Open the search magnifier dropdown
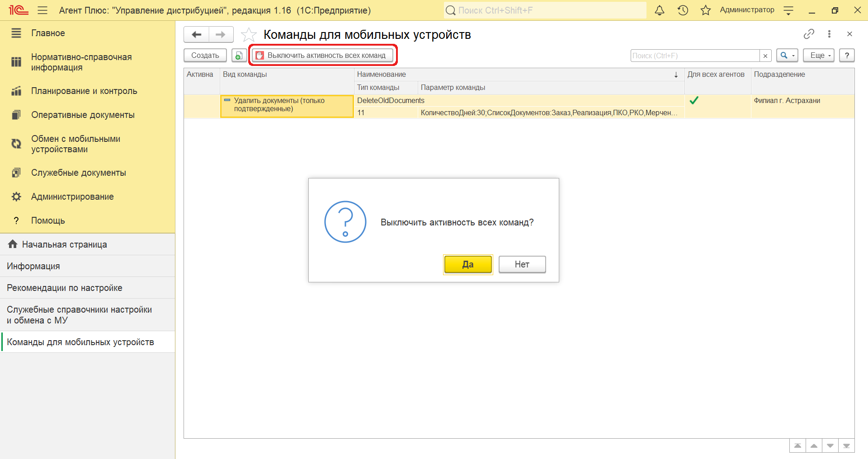Viewport: 868px width, 459px height. coord(787,56)
